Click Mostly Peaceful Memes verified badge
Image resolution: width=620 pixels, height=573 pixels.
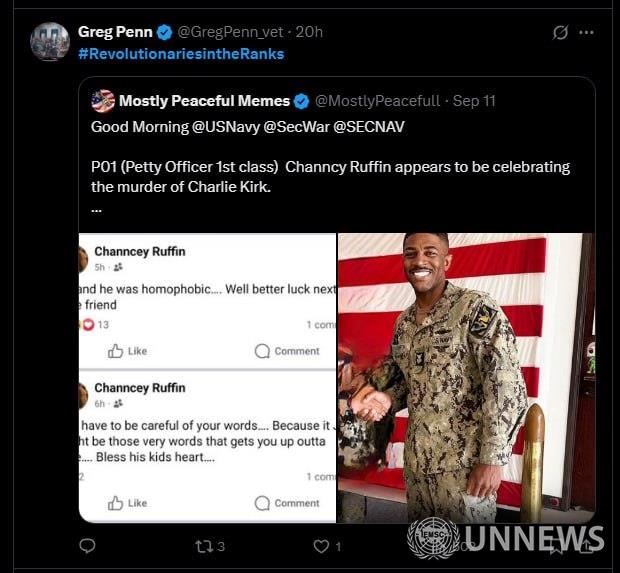pos(302,101)
